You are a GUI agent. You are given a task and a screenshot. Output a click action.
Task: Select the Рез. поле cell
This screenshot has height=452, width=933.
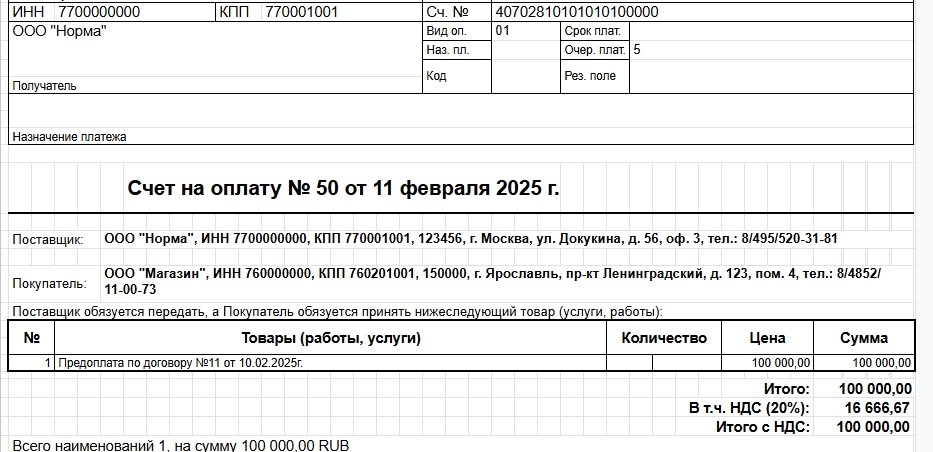tap(590, 76)
